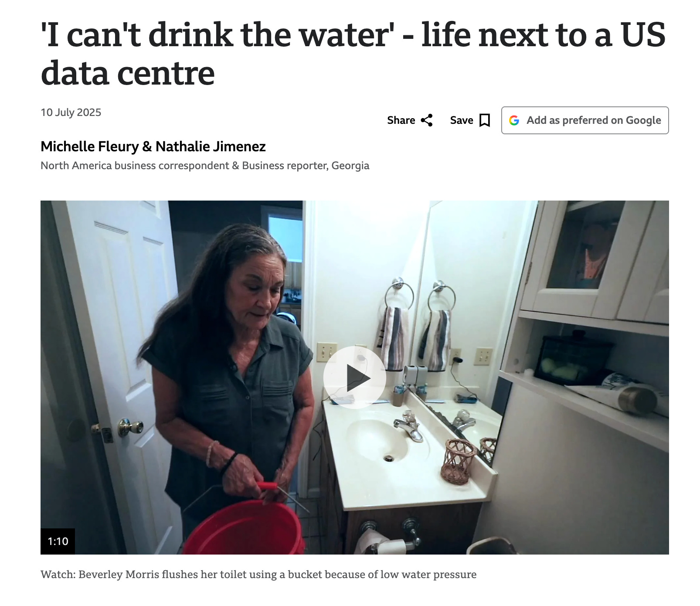Click the 10 July 2025 date
The height and width of the screenshot is (606, 700).
(71, 112)
